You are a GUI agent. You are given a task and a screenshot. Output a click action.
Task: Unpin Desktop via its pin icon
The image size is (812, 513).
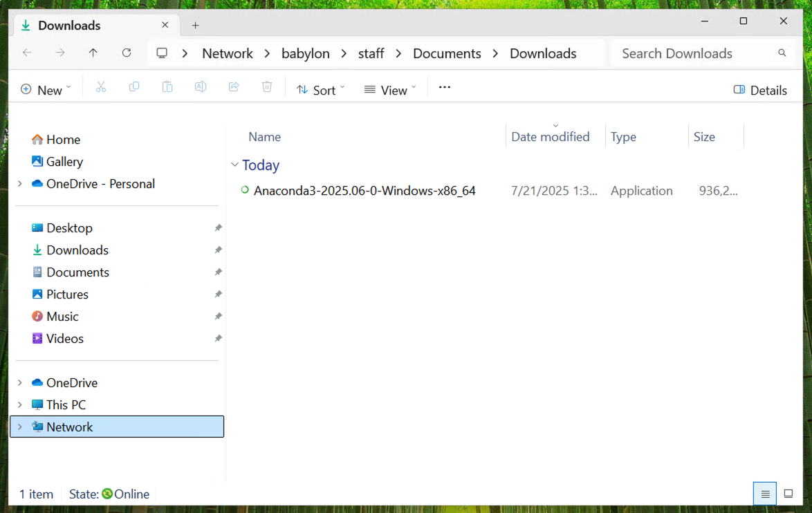[218, 227]
